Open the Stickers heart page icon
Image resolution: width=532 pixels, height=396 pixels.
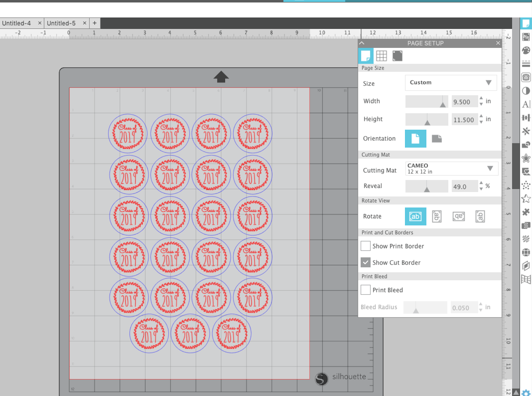(x=526, y=172)
